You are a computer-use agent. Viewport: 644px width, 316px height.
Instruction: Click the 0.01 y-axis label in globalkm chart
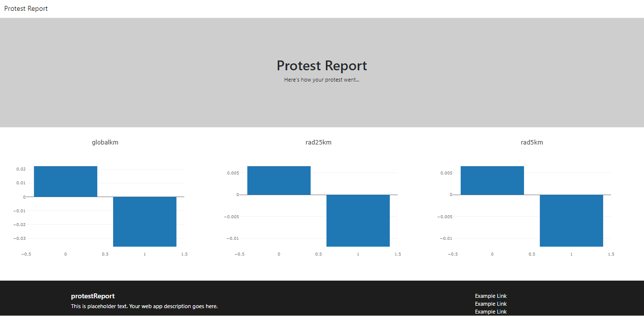click(21, 183)
